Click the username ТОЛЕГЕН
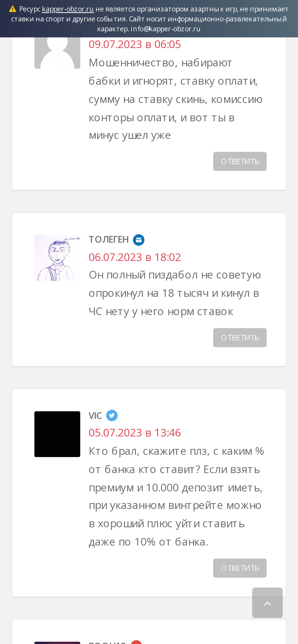Viewport: 298px width, 644px height. 109,240
